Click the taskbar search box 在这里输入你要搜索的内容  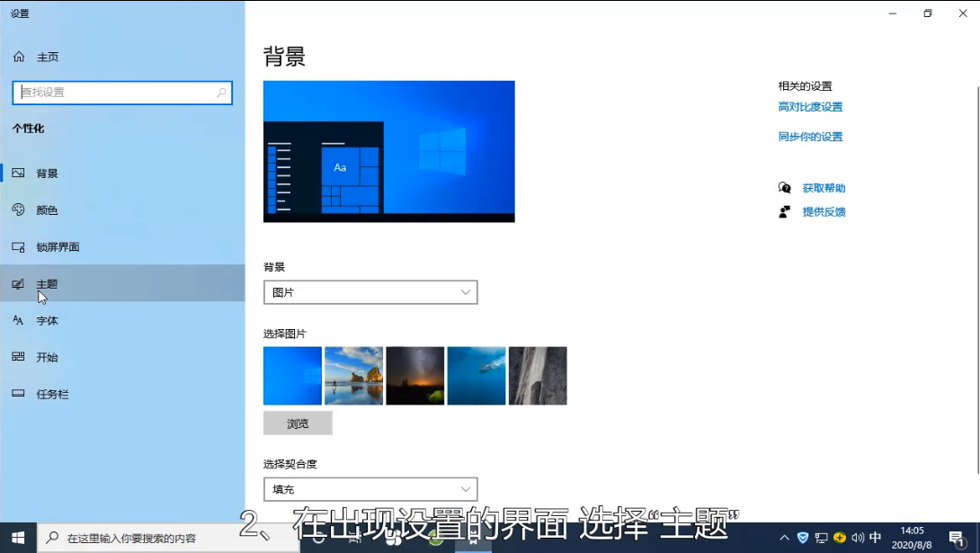[x=169, y=538]
